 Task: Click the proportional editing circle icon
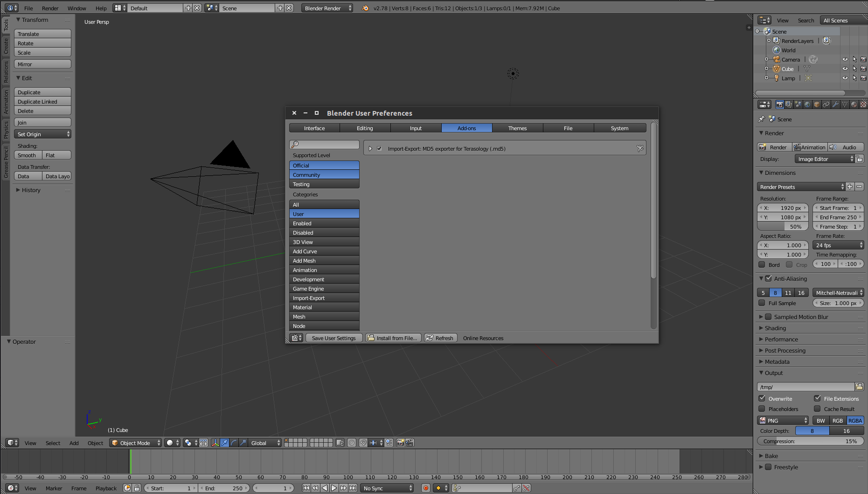click(352, 443)
